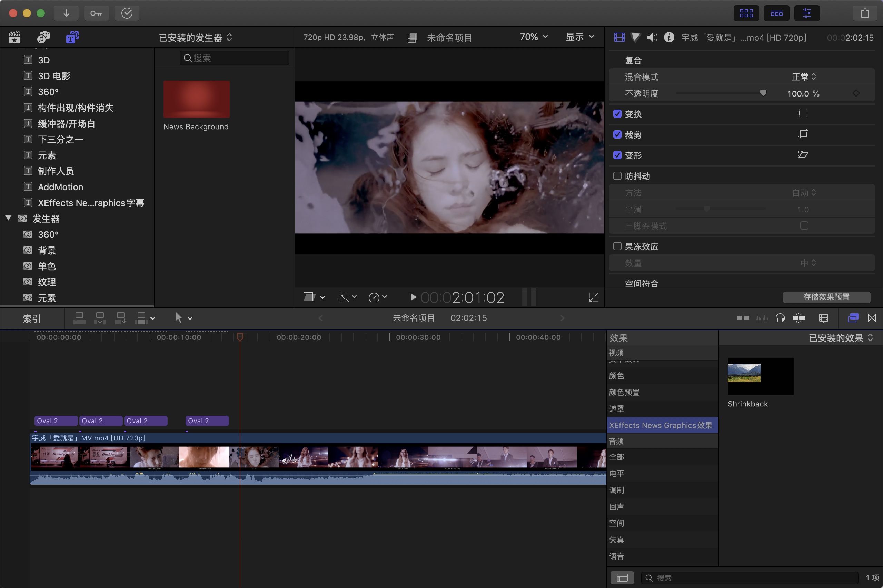The width and height of the screenshot is (883, 588).
Task: Select 颜色预置 effects category
Action: tap(662, 392)
